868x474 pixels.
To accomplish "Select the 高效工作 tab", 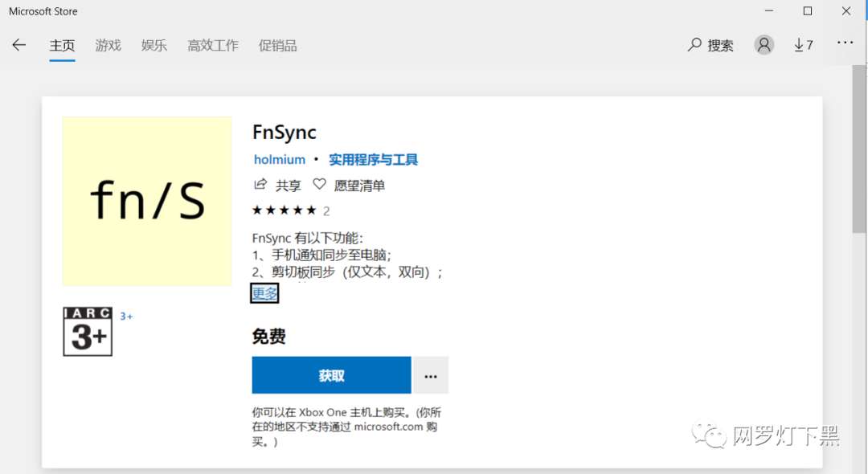I will 212,45.
